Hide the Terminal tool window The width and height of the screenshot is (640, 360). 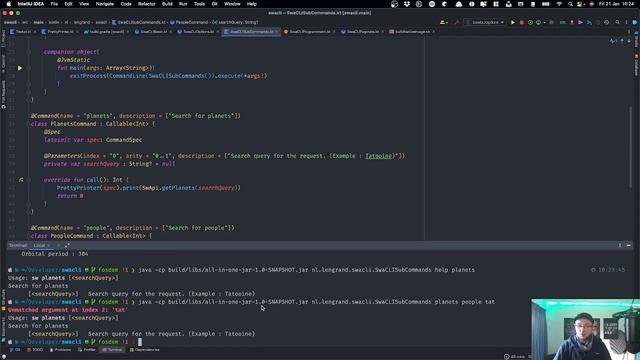pyautogui.click(x=629, y=245)
